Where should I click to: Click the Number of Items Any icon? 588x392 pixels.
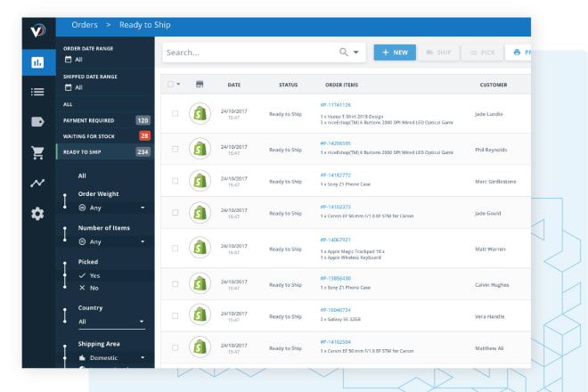[x=82, y=241]
